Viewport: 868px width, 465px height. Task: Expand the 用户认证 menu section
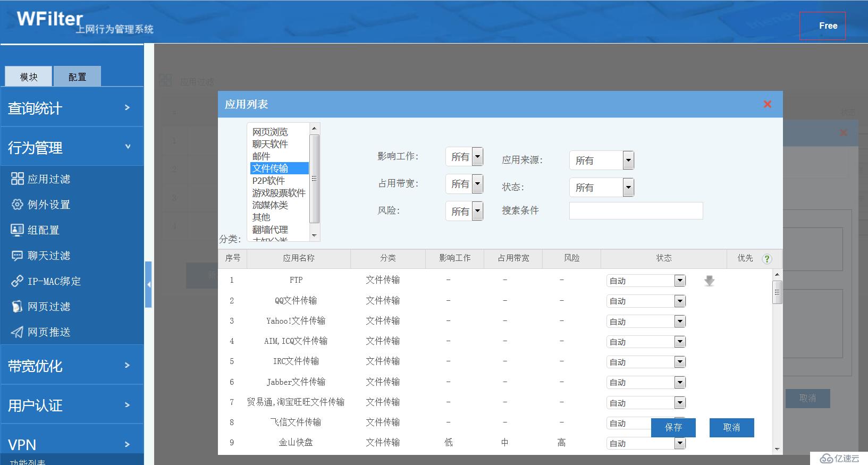[x=72, y=405]
